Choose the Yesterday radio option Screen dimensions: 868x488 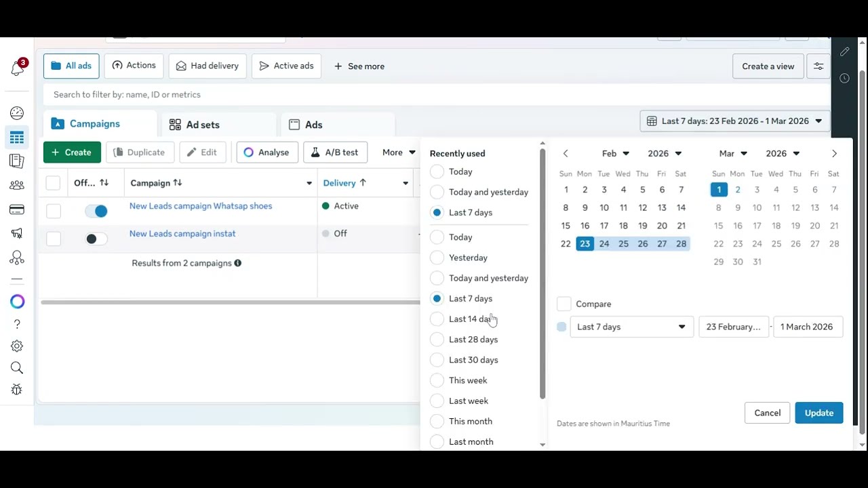click(x=437, y=258)
